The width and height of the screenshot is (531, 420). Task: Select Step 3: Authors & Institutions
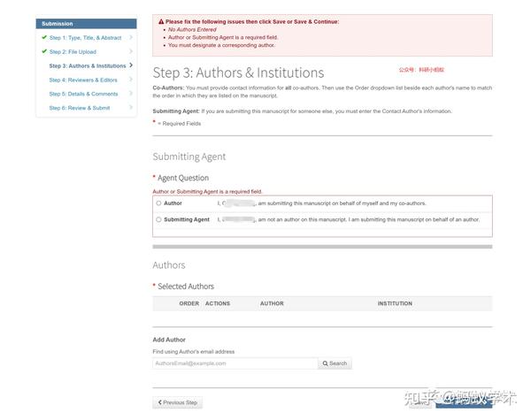pos(88,65)
